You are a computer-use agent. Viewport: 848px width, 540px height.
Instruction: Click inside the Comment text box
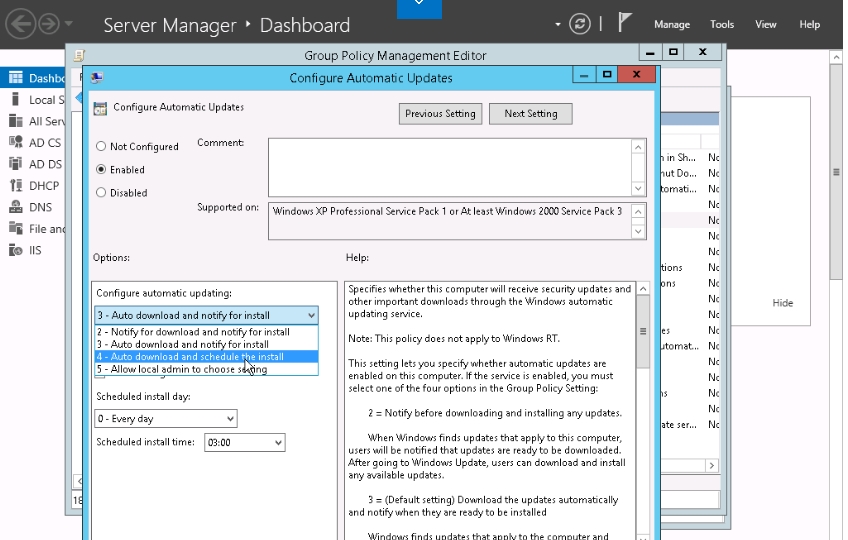pyautogui.click(x=449, y=167)
